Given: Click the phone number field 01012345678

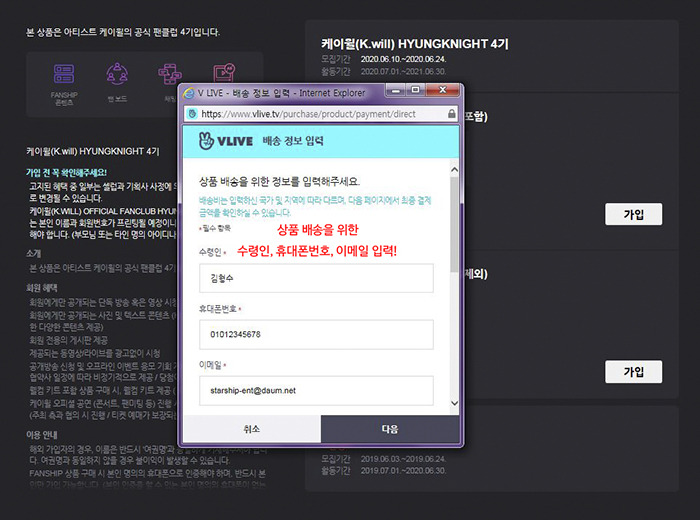Looking at the screenshot, I should pyautogui.click(x=316, y=334).
